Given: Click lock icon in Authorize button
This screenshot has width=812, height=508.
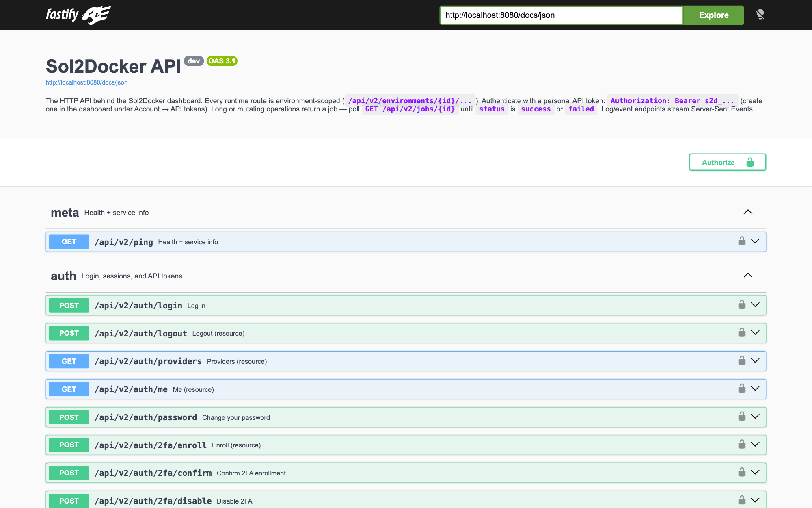Looking at the screenshot, I should click(750, 162).
